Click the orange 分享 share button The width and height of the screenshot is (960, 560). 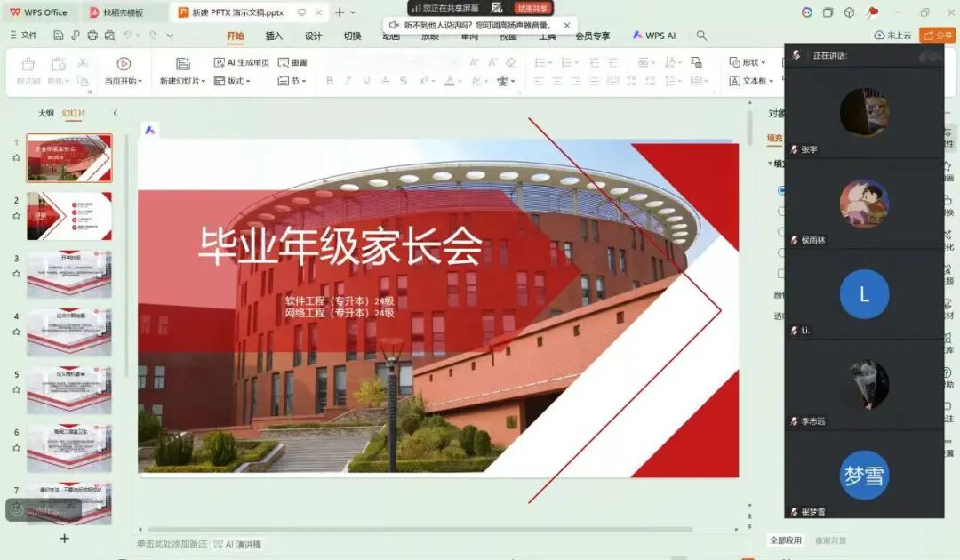(938, 36)
